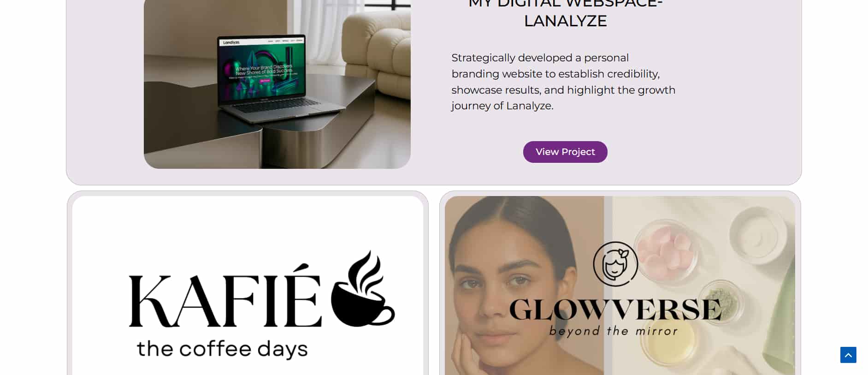Click the GLOWVERSE wordmark

click(x=615, y=310)
